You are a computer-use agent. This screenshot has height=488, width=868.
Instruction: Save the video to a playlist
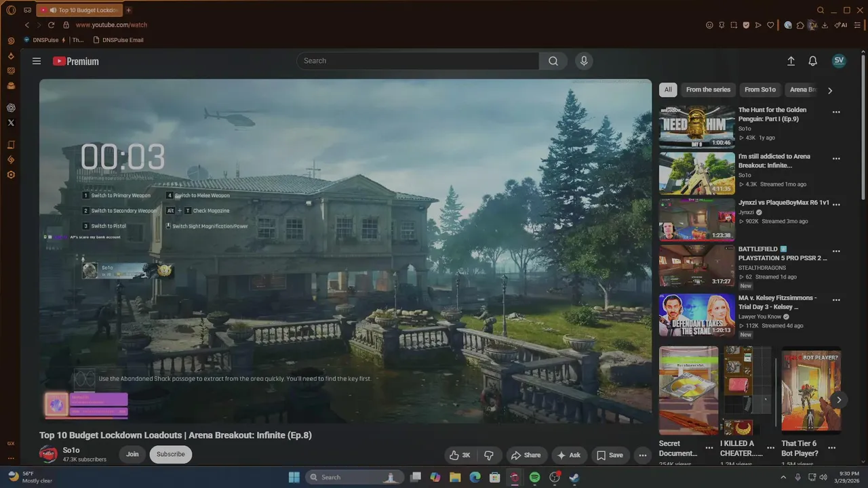610,455
